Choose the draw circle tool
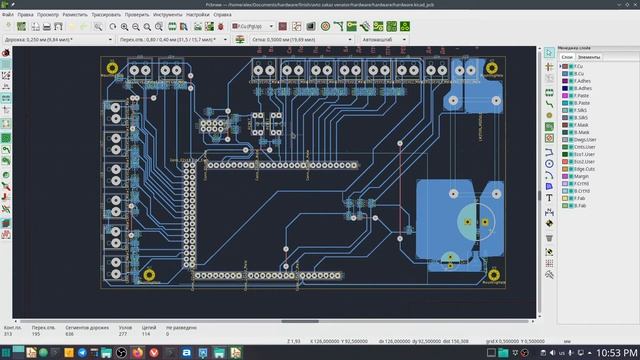 tap(549, 164)
